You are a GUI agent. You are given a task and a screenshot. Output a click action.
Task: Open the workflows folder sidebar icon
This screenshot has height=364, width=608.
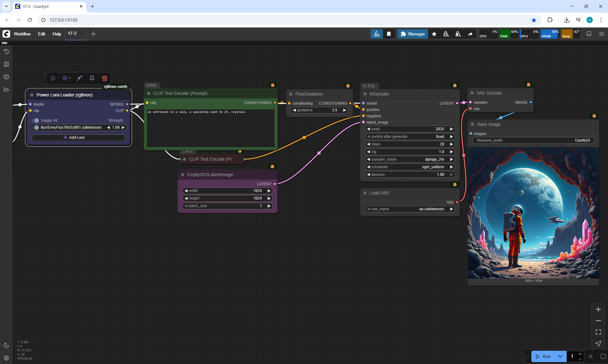(x=6, y=89)
